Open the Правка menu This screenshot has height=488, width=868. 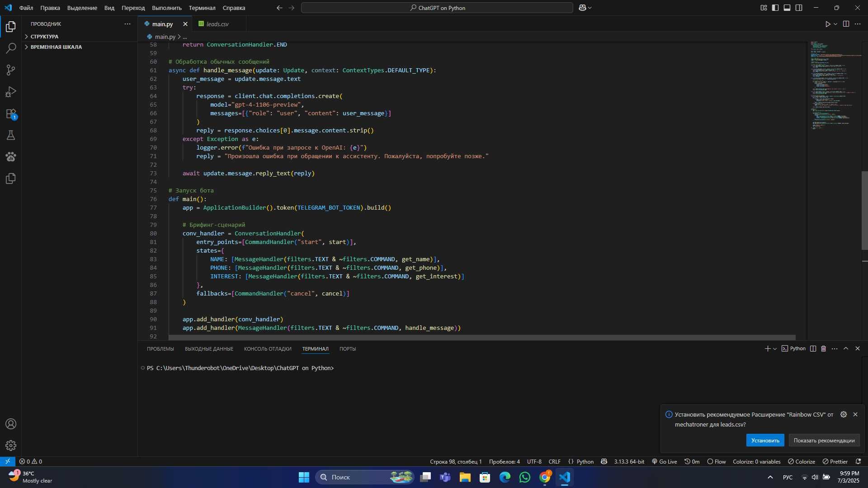click(x=50, y=8)
